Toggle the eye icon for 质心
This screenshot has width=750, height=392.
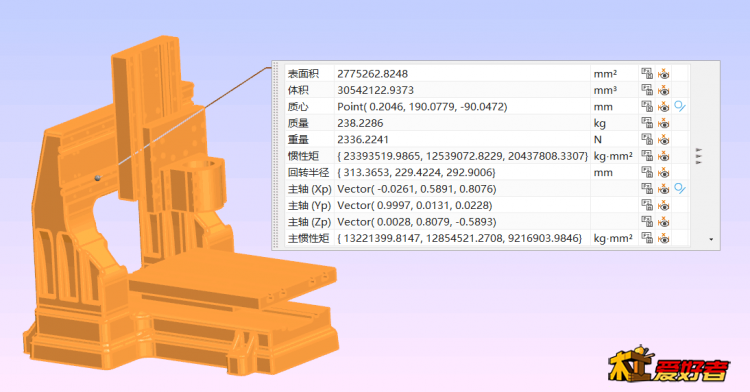tap(663, 106)
